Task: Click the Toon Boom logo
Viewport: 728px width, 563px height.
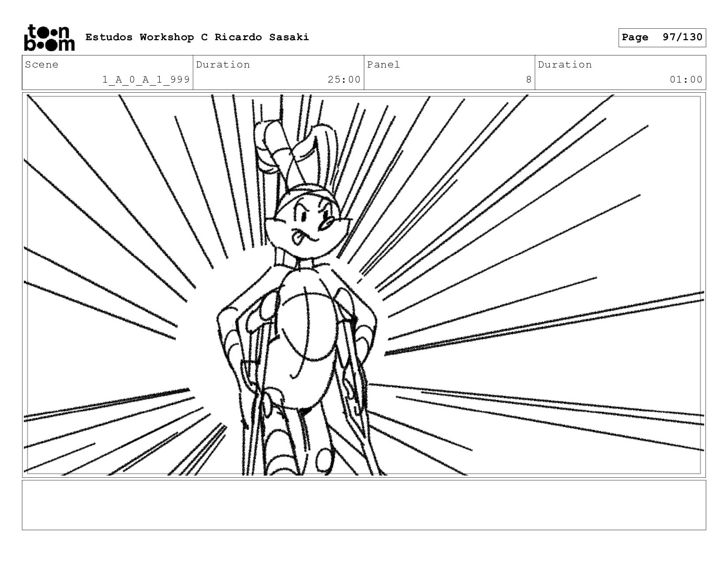Action: [x=49, y=38]
